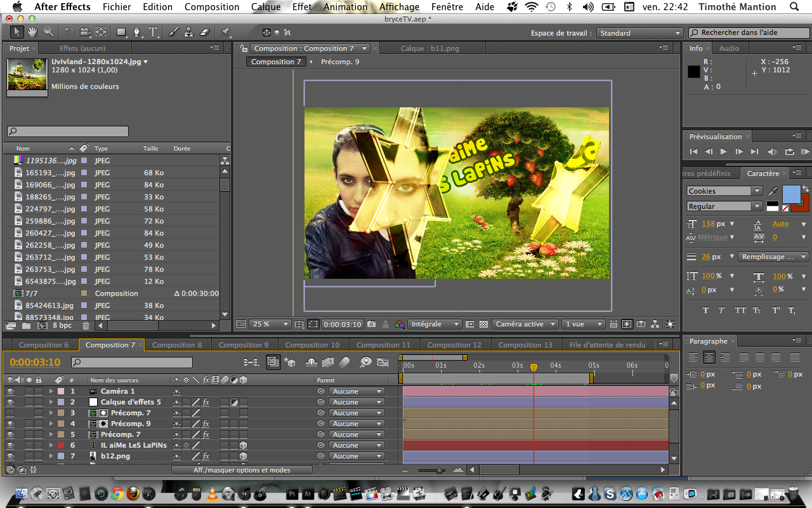Select the Rotation tool
This screenshot has width=812, height=508.
pyautogui.click(x=69, y=32)
